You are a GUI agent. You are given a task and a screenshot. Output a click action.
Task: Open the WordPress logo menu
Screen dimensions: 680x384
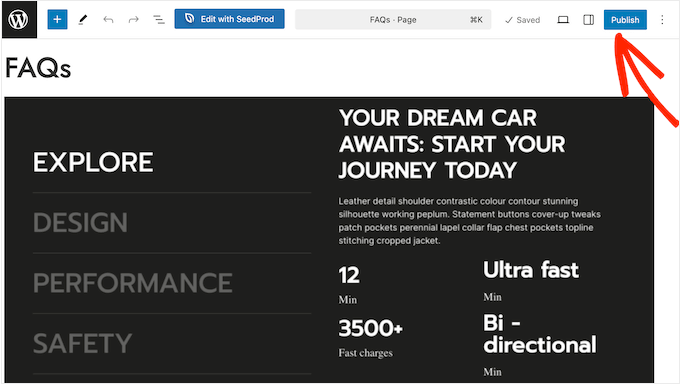(19, 20)
